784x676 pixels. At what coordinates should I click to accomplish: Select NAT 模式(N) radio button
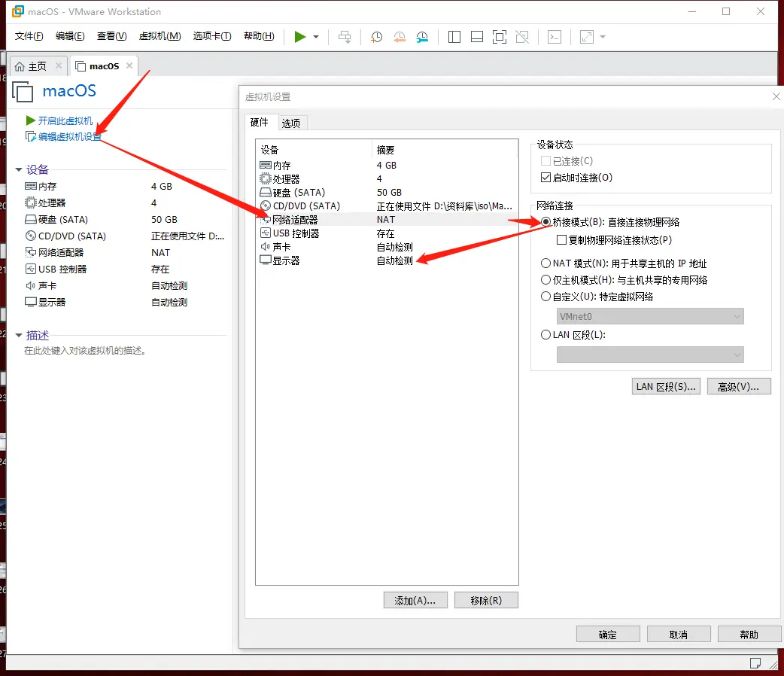click(546, 263)
